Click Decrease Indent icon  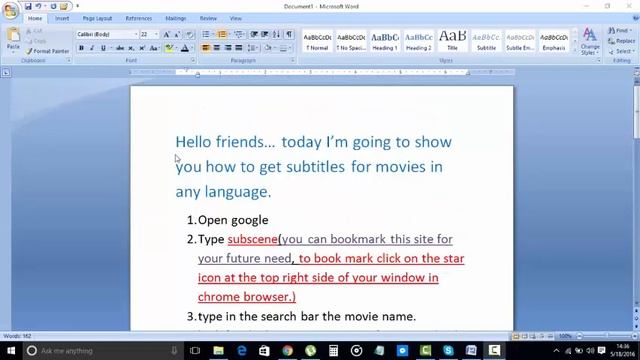coord(254,34)
